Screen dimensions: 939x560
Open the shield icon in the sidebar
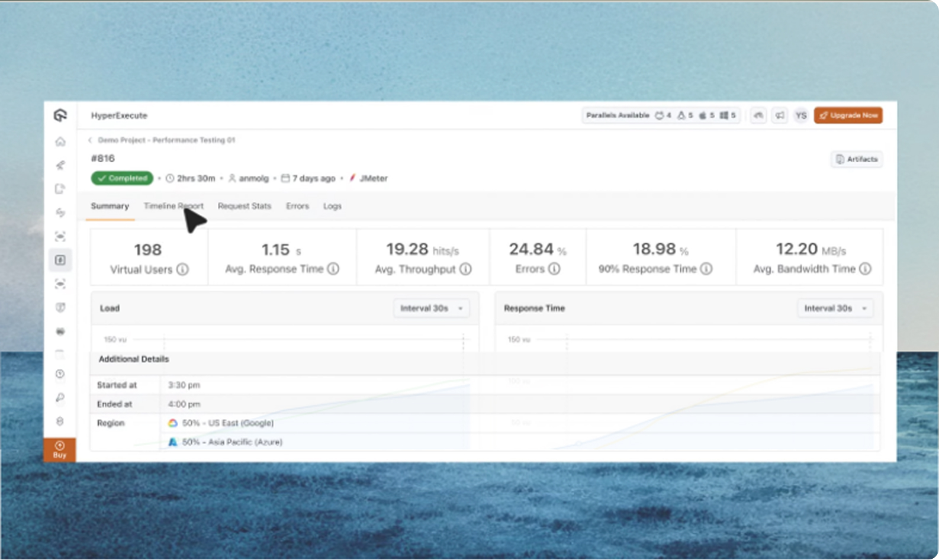pyautogui.click(x=60, y=307)
